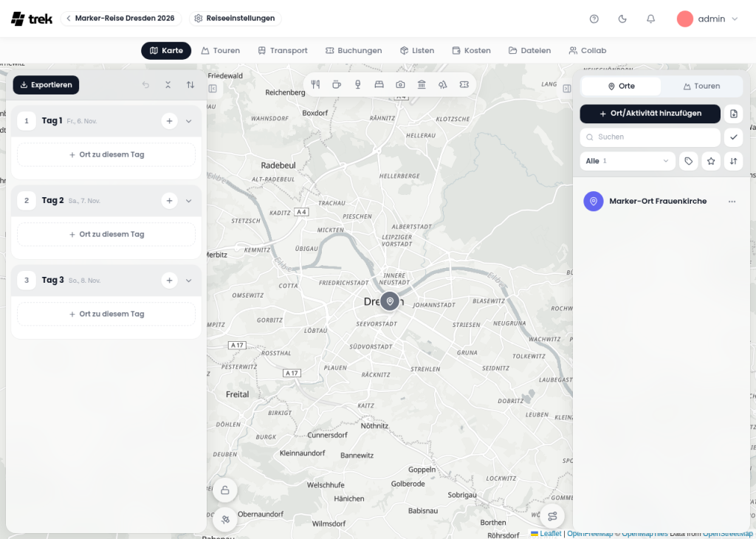The image size is (756, 539).
Task: Add item to Tag 2 with plus
Action: 169,201
